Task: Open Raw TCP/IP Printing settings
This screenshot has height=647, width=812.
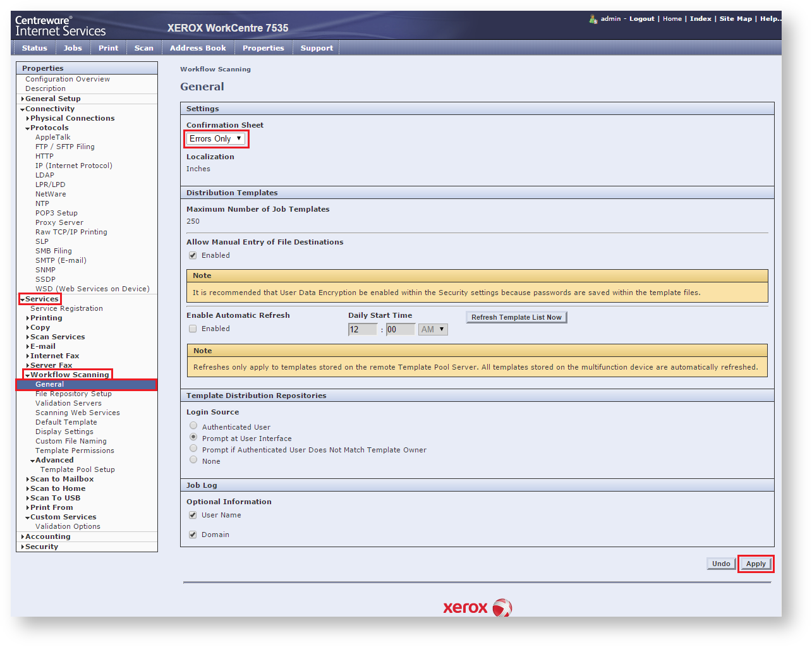Action: point(71,232)
